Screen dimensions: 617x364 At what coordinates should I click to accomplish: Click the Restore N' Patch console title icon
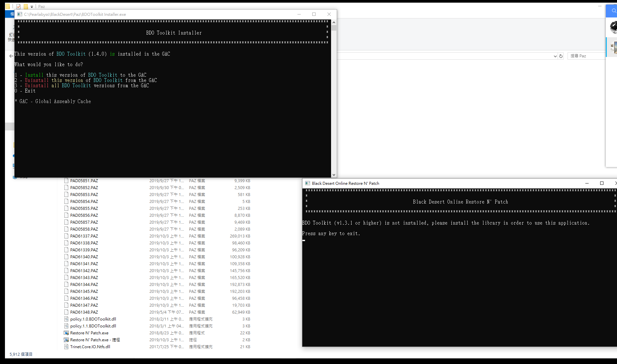pos(307,183)
